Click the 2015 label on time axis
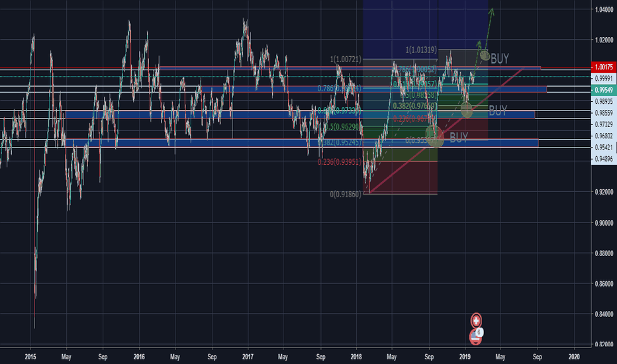The width and height of the screenshot is (617, 364). click(x=30, y=357)
